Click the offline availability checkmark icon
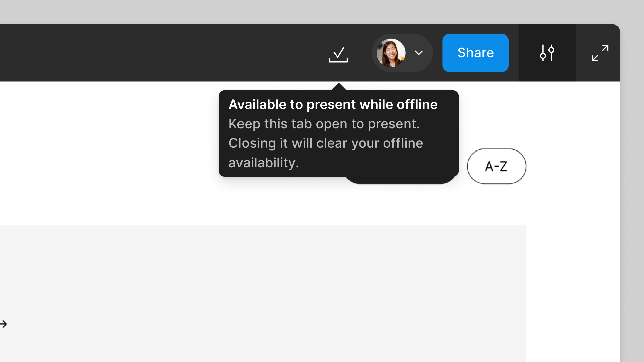The width and height of the screenshot is (644, 362). pyautogui.click(x=338, y=54)
